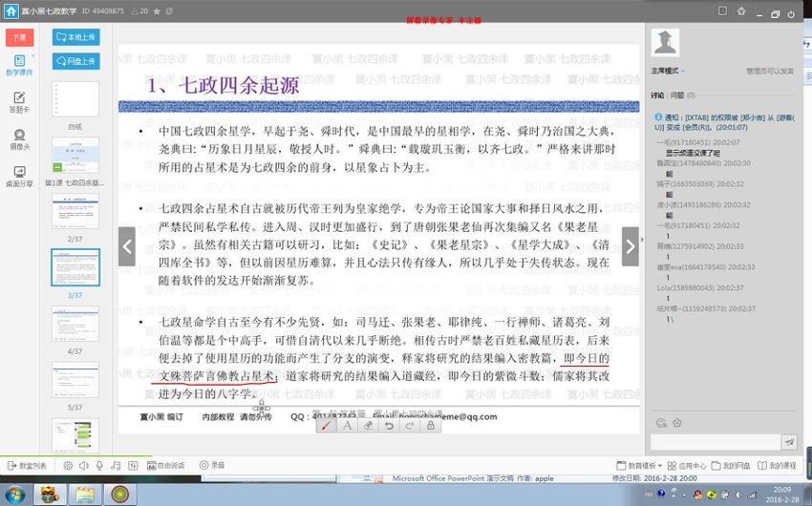Open 我的网盘 my cloud disk
The image size is (812, 506).
click(x=731, y=466)
